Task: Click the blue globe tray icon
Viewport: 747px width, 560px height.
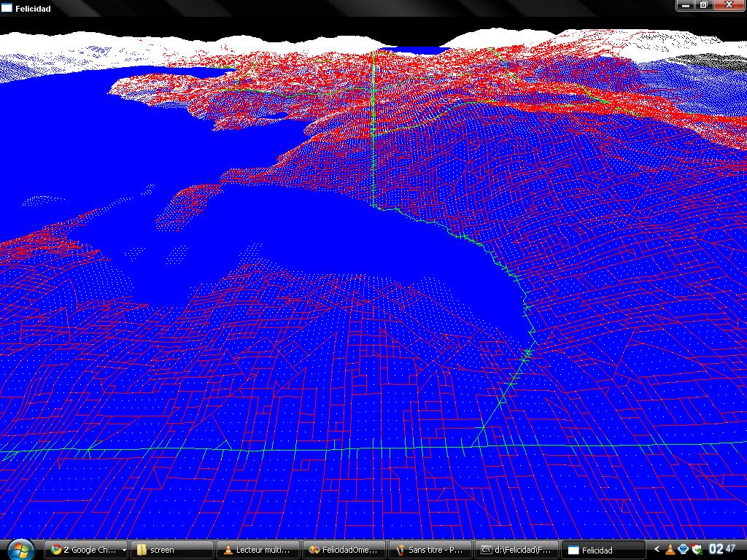Action: point(684,550)
